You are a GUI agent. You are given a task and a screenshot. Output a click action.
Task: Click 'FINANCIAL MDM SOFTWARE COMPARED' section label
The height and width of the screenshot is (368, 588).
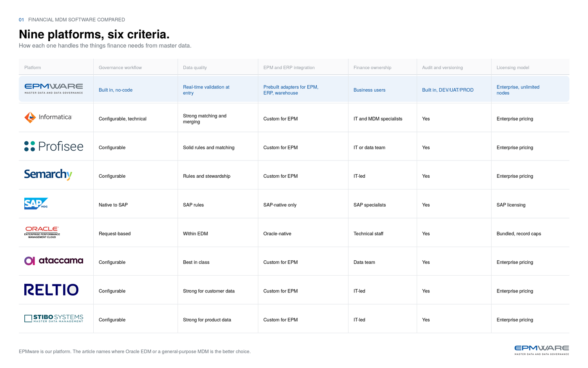point(76,20)
